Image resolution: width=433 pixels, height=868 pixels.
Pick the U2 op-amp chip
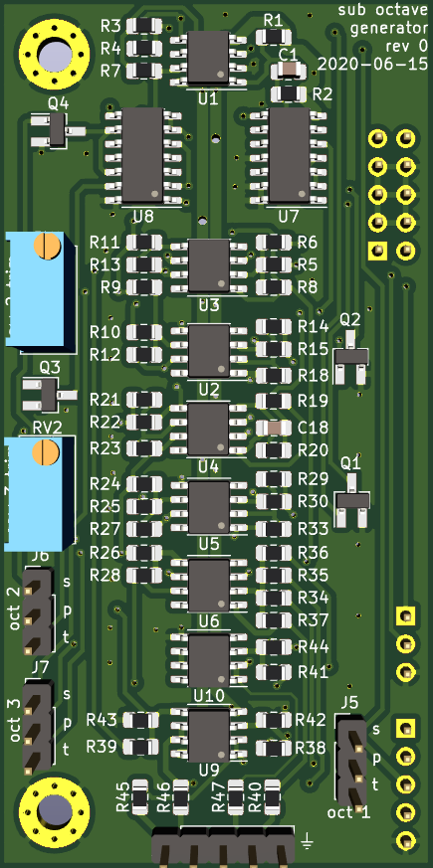[209, 350]
